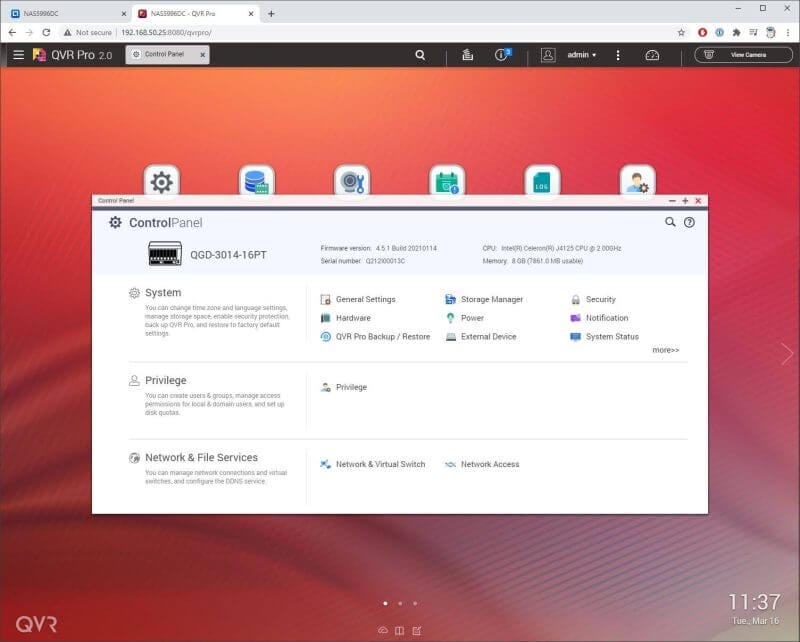Open the Security settings item
This screenshot has width=800, height=642.
(600, 299)
